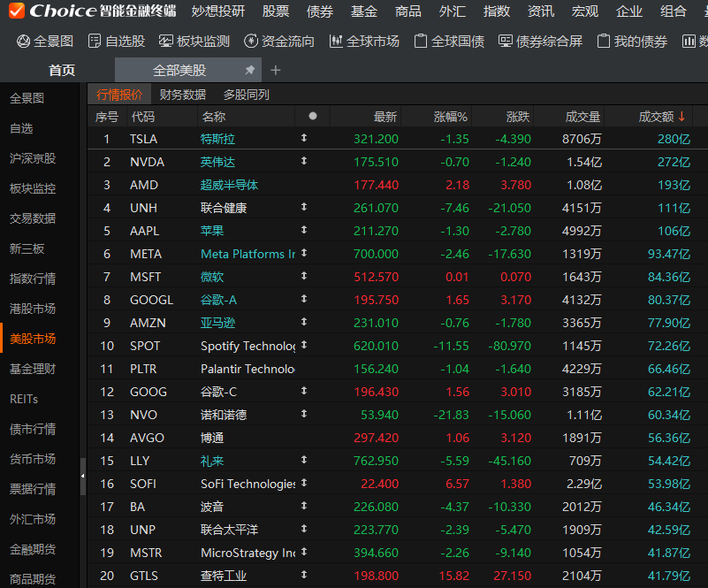708x588 pixels.
Task: Open 礼来 stock link
Action: [x=212, y=462]
